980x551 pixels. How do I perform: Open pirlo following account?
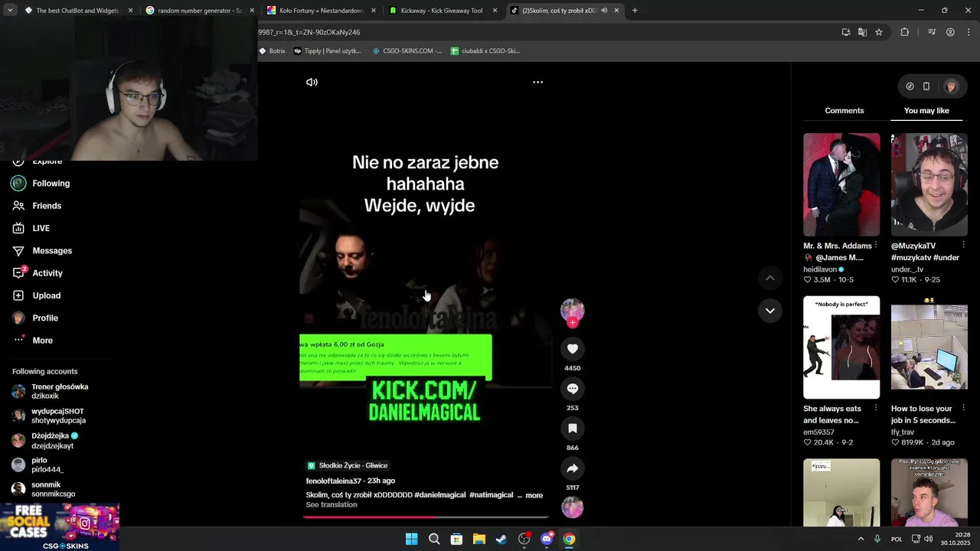point(38,465)
